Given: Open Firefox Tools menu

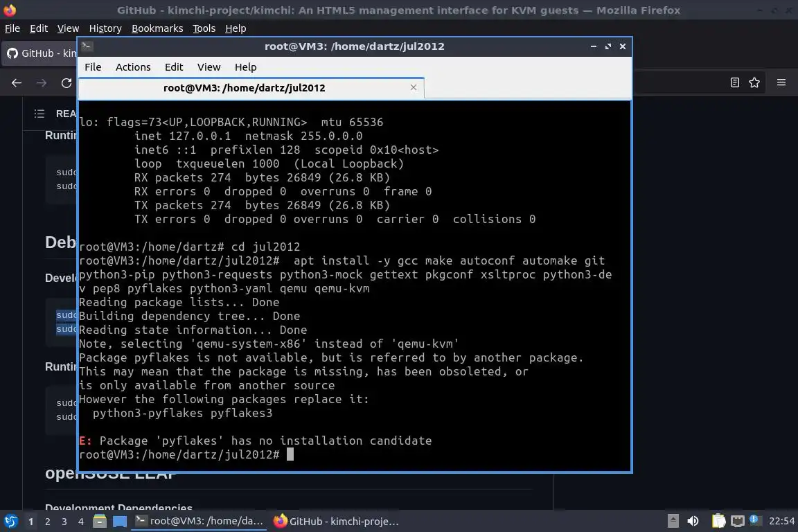Looking at the screenshot, I should click(204, 28).
